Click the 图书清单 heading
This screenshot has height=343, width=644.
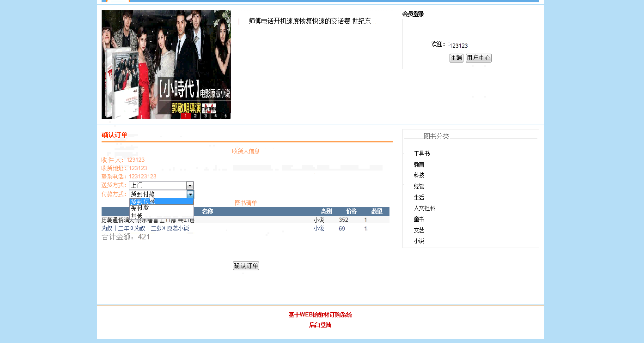(x=246, y=203)
